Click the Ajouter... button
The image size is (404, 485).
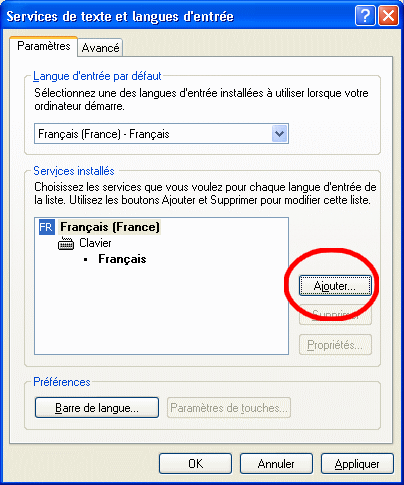pos(335,286)
